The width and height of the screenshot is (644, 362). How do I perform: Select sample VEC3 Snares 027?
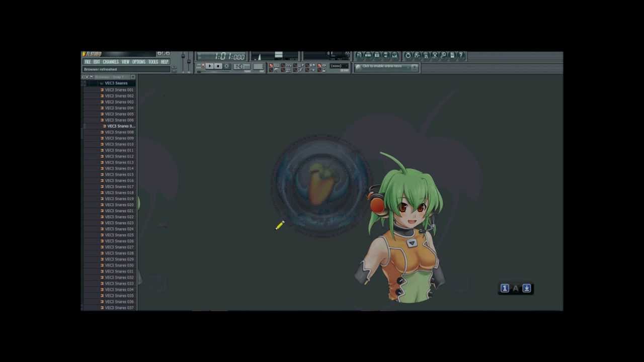pyautogui.click(x=119, y=247)
